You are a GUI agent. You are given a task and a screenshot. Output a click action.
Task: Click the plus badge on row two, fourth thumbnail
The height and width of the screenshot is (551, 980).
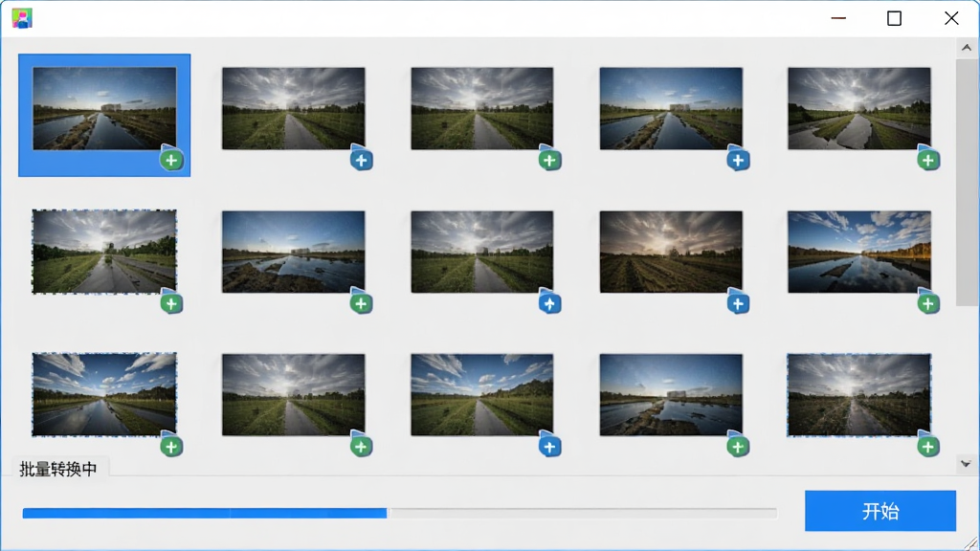[x=738, y=303]
